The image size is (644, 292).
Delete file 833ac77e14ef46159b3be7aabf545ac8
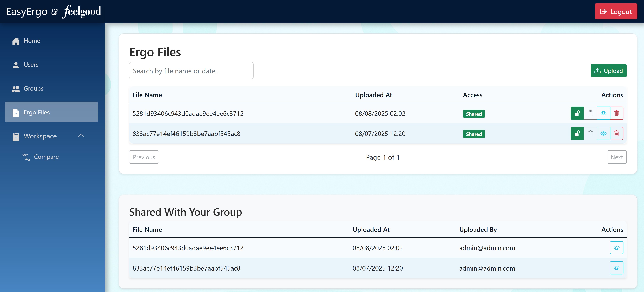[x=616, y=134]
